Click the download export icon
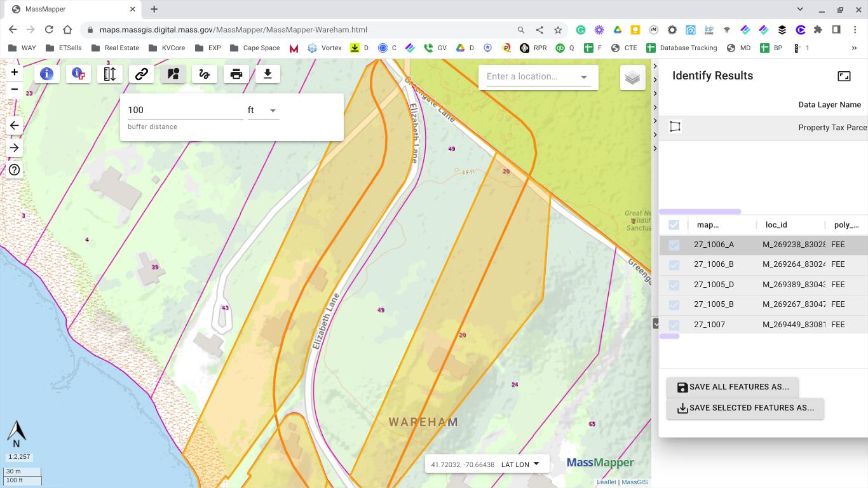 [268, 74]
